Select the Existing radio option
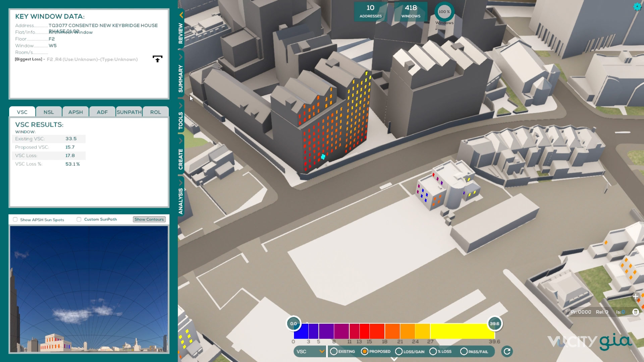Screen dimensions: 644x362 point(334,351)
